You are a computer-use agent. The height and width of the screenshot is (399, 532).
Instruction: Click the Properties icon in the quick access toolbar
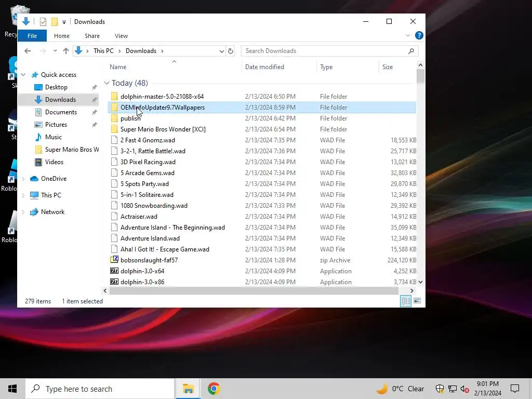(x=43, y=22)
